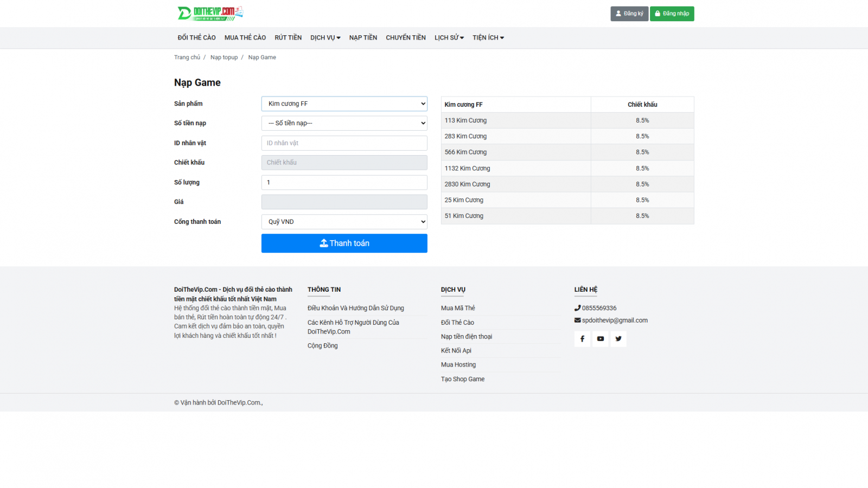Click the Số lượng quantity field
Screen dimensions: 868x488
coord(344,183)
